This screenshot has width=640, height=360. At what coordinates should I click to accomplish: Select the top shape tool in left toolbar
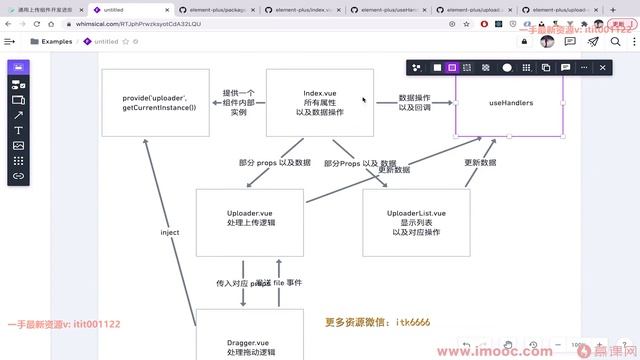pyautogui.click(x=18, y=67)
